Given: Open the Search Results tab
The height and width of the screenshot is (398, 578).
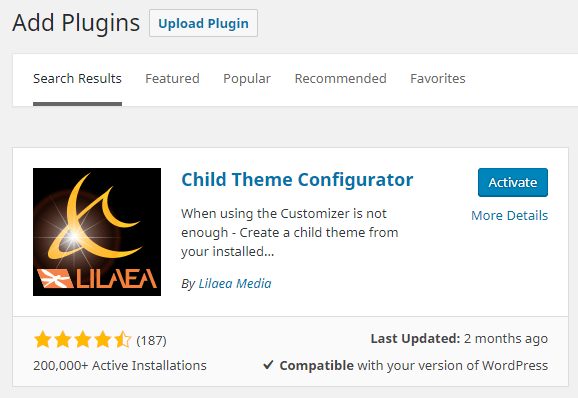Looking at the screenshot, I should [77, 79].
